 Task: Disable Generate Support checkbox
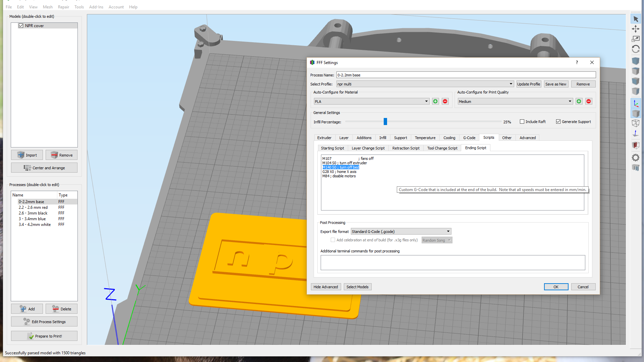[558, 121]
